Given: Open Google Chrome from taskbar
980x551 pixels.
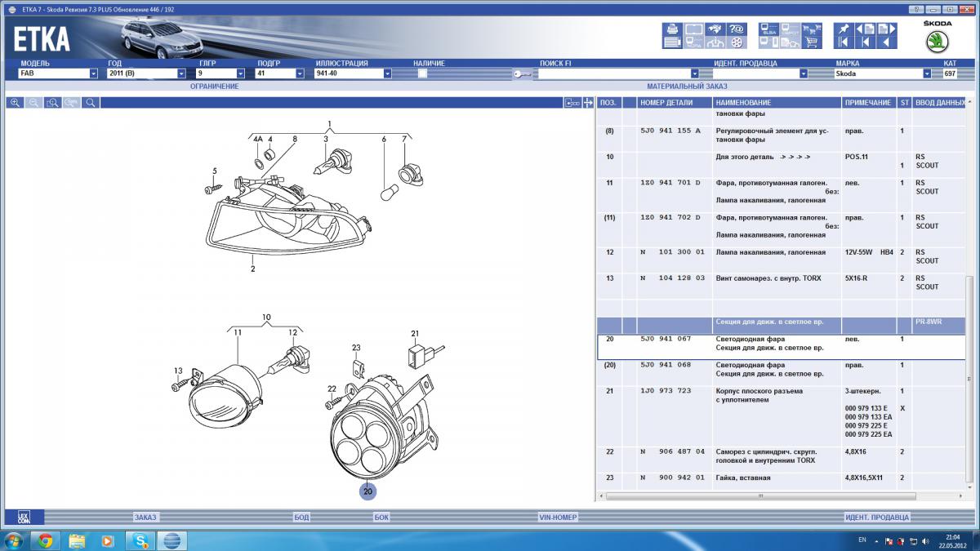Looking at the screenshot, I should pyautogui.click(x=45, y=540).
